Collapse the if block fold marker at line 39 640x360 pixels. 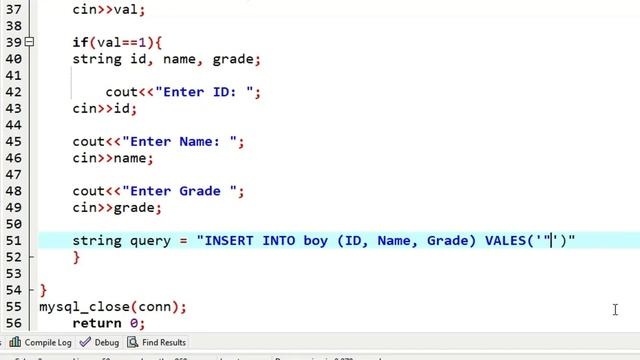[29, 42]
